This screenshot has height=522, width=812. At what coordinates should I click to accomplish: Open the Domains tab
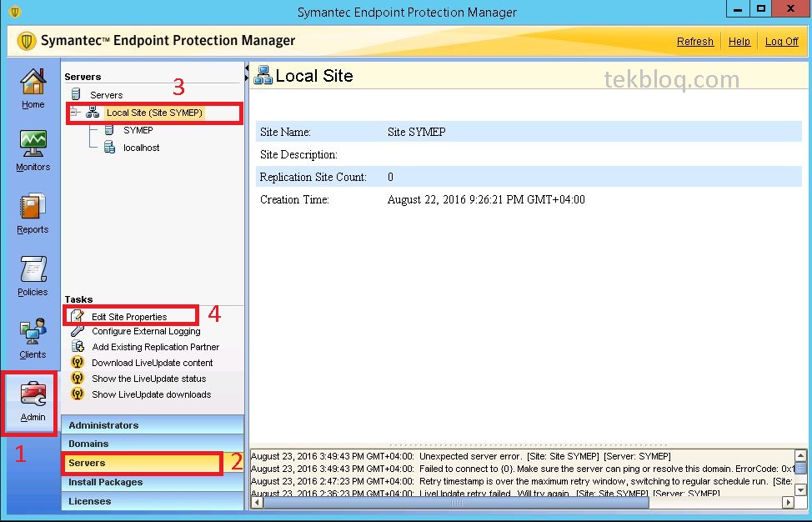153,444
